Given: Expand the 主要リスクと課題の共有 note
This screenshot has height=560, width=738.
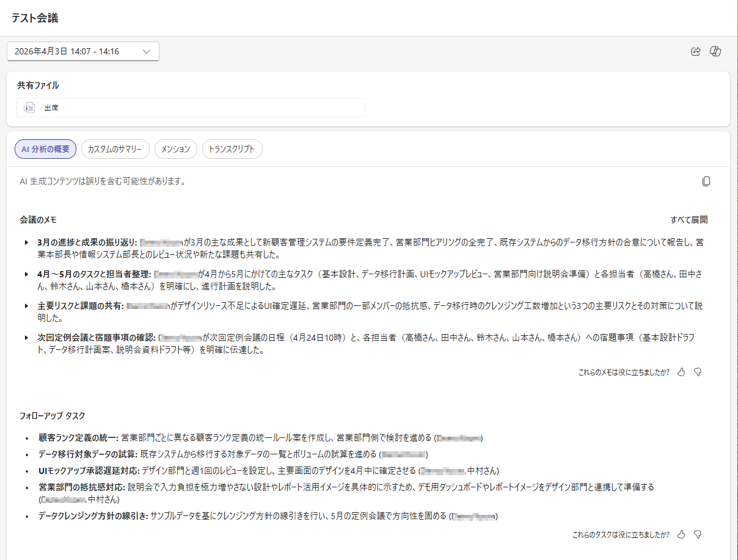Looking at the screenshot, I should pyautogui.click(x=26, y=306).
